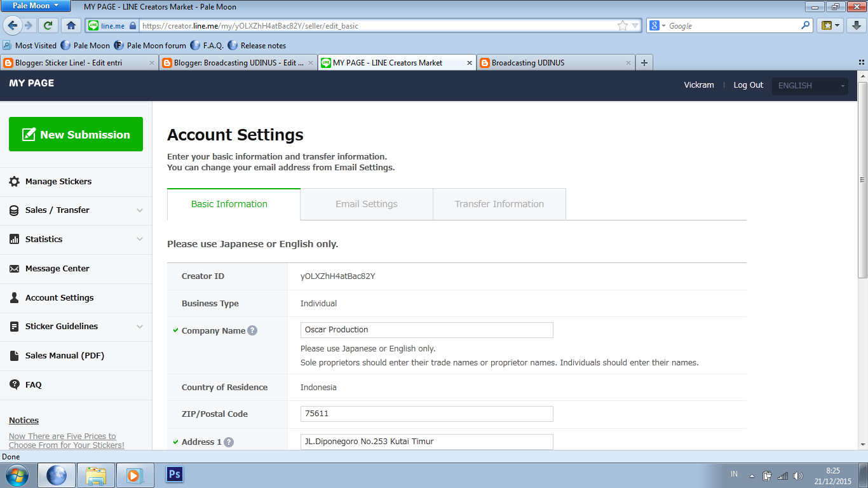
Task: Open Windows Explorer from the taskbar
Action: (x=96, y=475)
